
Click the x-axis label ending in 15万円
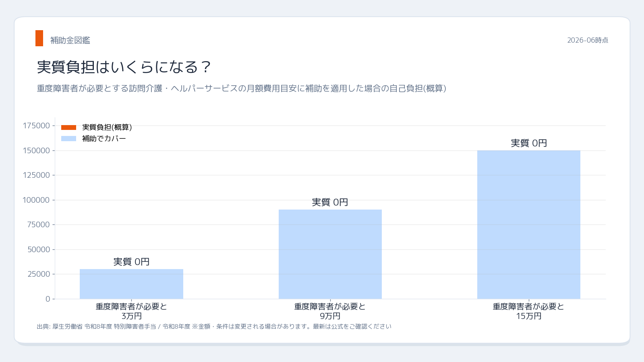point(529,311)
